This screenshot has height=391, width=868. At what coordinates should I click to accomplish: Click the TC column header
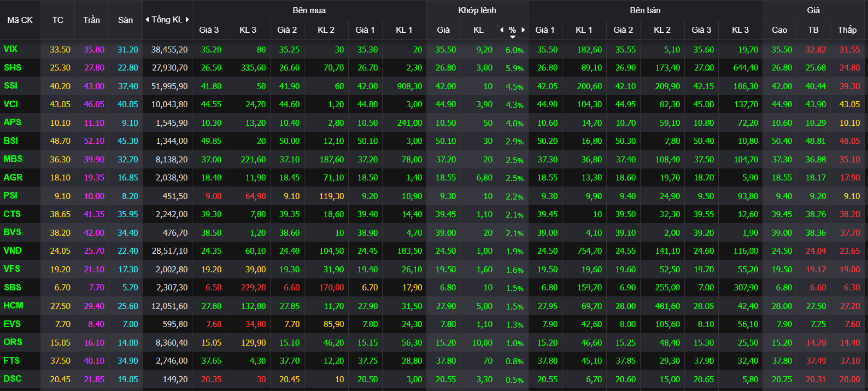tap(58, 20)
